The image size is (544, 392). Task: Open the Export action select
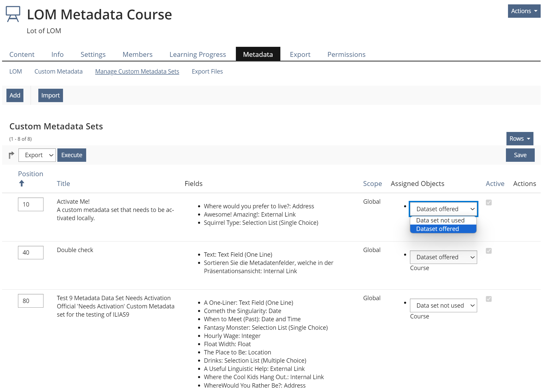(x=37, y=155)
